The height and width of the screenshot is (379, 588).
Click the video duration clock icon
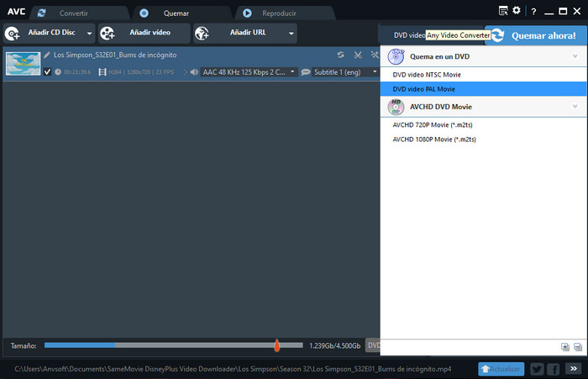58,71
